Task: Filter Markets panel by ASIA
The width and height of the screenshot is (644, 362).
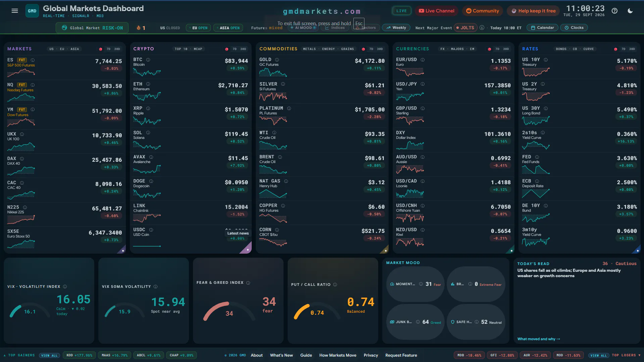Action: coord(75,49)
